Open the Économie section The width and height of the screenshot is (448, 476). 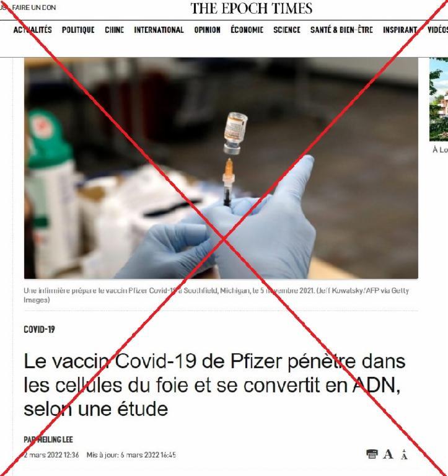pos(247,30)
